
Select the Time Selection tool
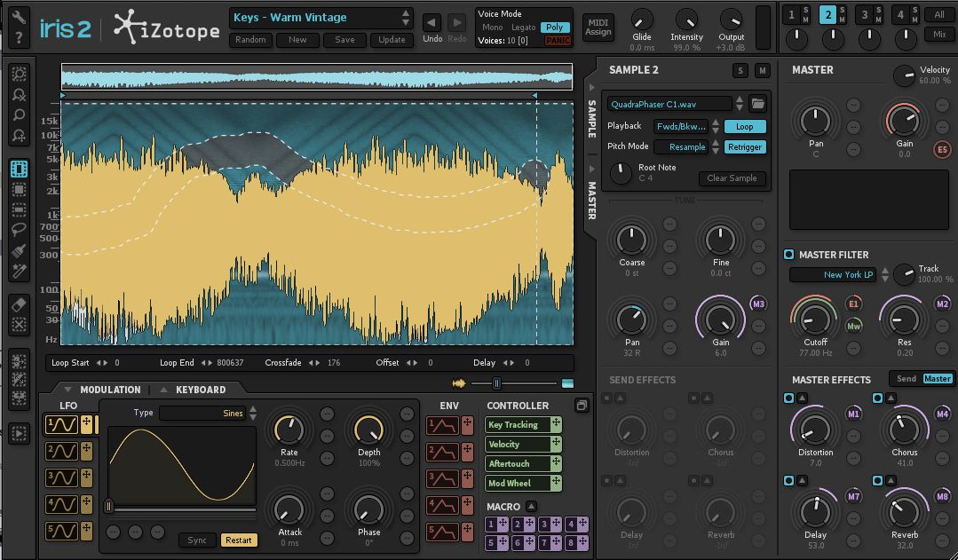pyautogui.click(x=19, y=169)
